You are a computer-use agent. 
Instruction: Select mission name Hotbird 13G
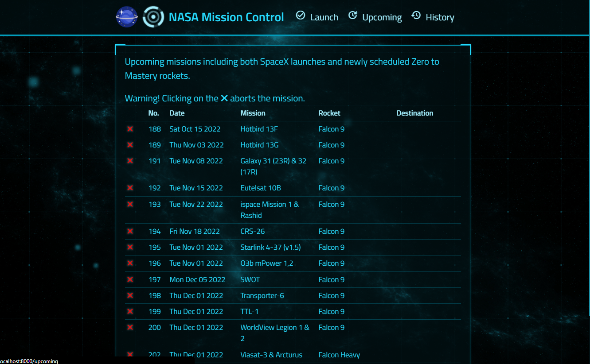tap(260, 145)
